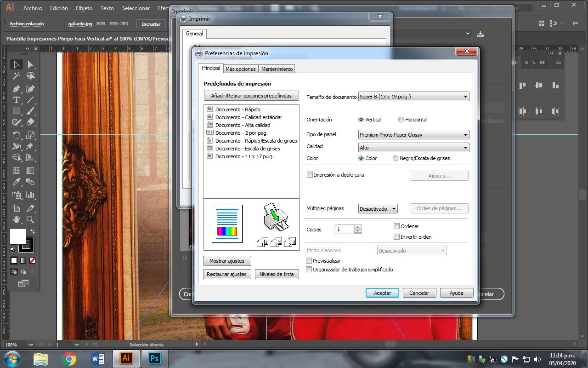Select the Rotate tool

pyautogui.click(x=17, y=135)
